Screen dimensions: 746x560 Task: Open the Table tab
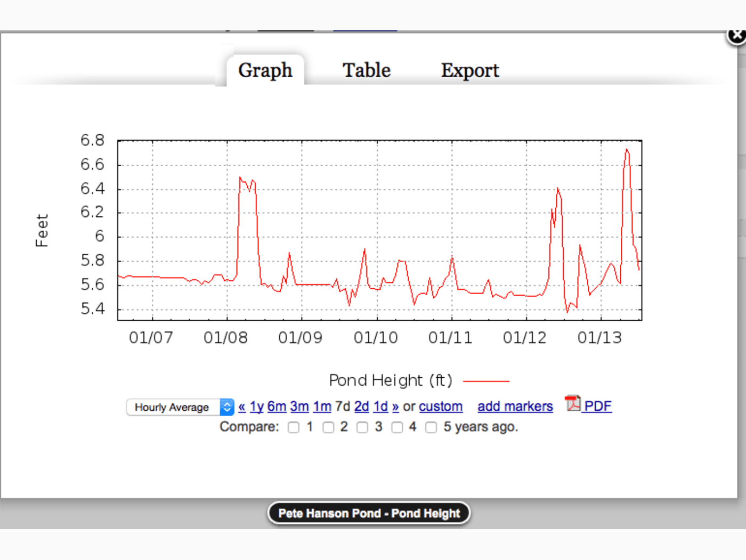click(x=367, y=70)
